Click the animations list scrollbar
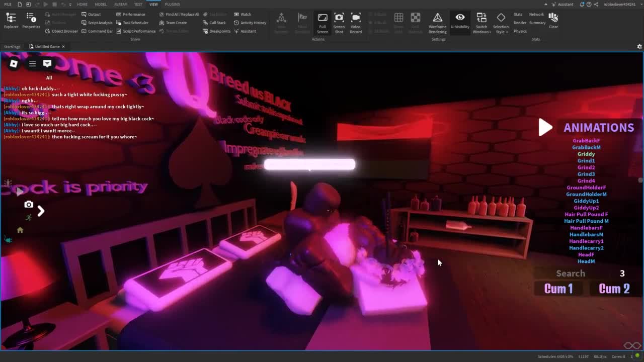The image size is (644, 362). pyautogui.click(x=640, y=180)
